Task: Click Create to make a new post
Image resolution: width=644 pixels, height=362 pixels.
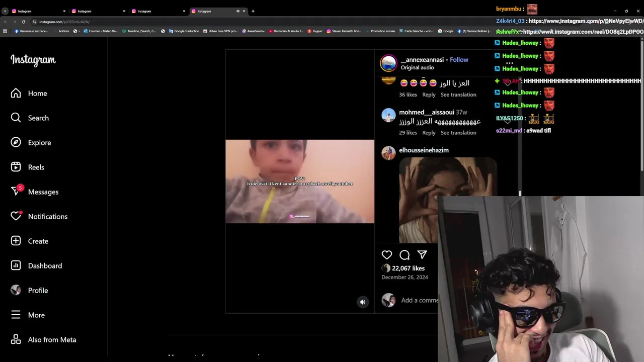Action: pos(29,241)
